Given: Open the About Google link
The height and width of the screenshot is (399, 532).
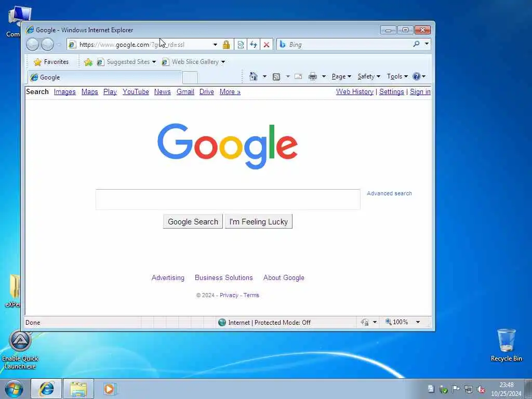Looking at the screenshot, I should coord(284,277).
